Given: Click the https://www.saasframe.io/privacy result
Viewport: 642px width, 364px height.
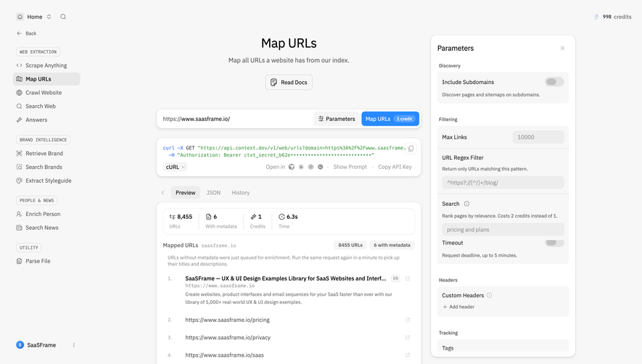Looking at the screenshot, I should point(228,337).
